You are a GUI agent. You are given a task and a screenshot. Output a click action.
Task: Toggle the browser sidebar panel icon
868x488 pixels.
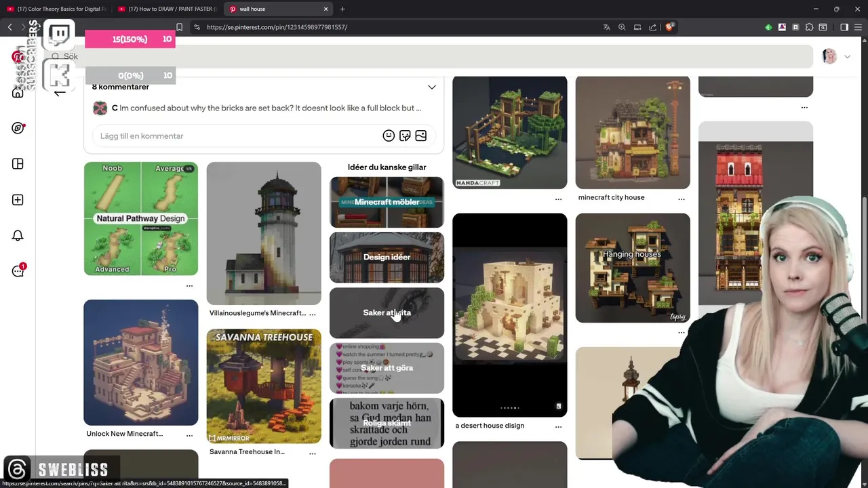pos(844,27)
